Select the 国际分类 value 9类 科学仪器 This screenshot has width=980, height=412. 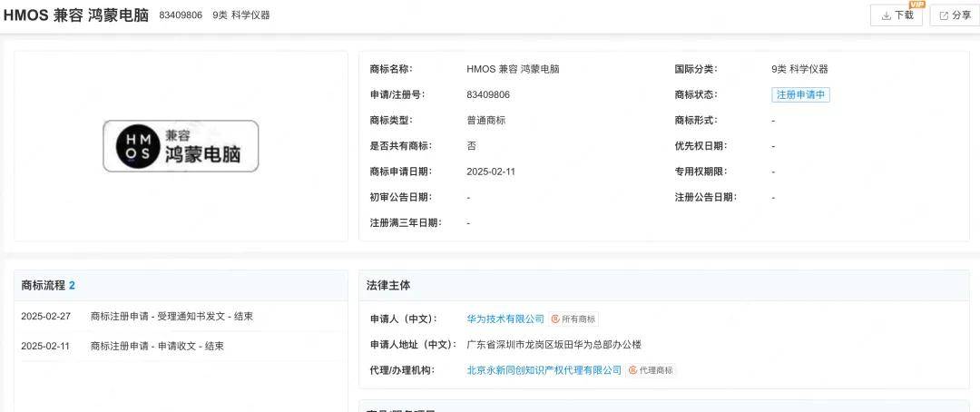pos(800,69)
